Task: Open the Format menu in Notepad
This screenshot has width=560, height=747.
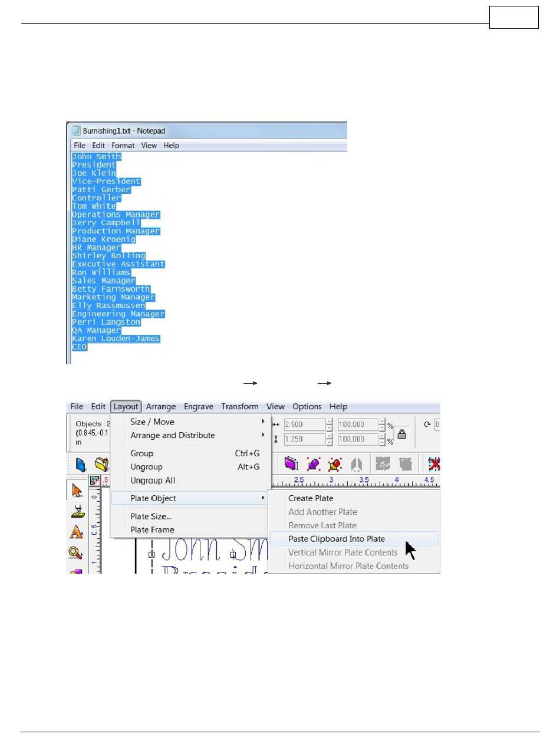Action: point(123,145)
